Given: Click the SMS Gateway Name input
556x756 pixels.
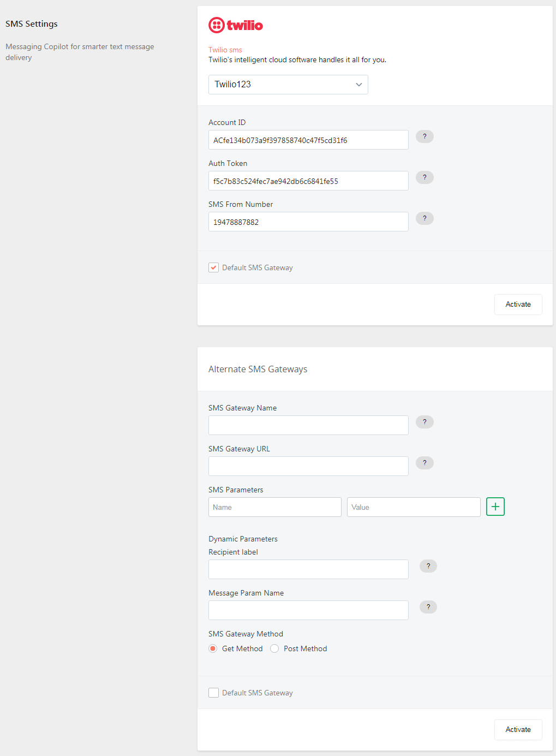Looking at the screenshot, I should click(x=308, y=425).
